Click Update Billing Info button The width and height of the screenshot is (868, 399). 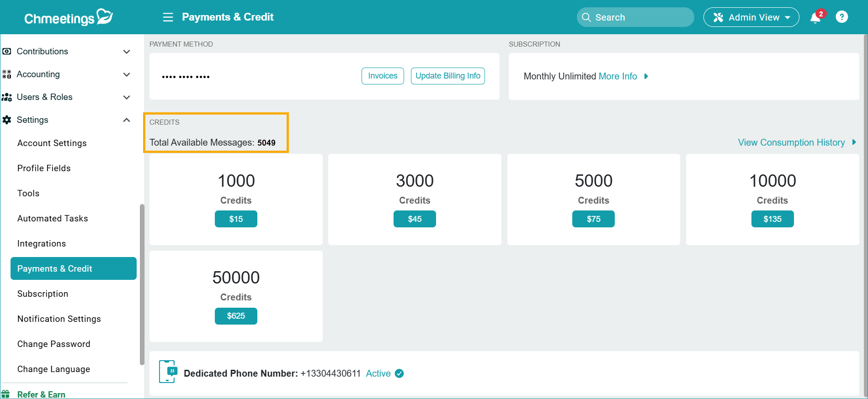pos(447,76)
